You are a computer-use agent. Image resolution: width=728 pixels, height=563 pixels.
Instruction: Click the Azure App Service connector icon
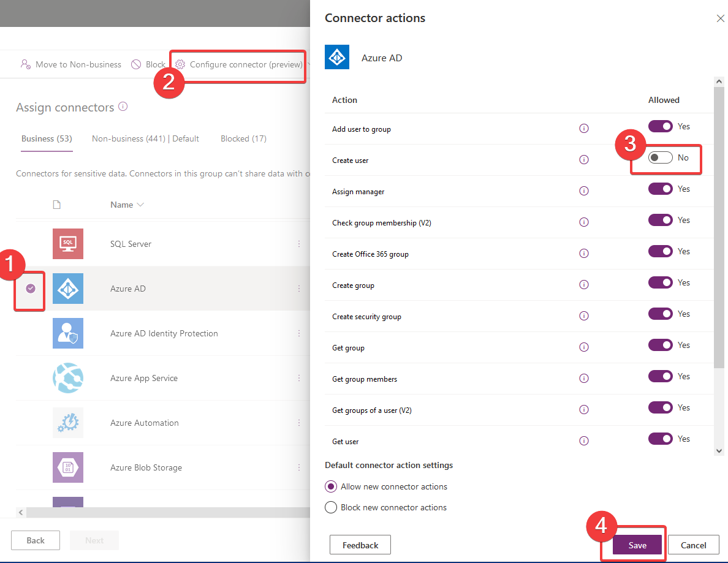pos(67,378)
